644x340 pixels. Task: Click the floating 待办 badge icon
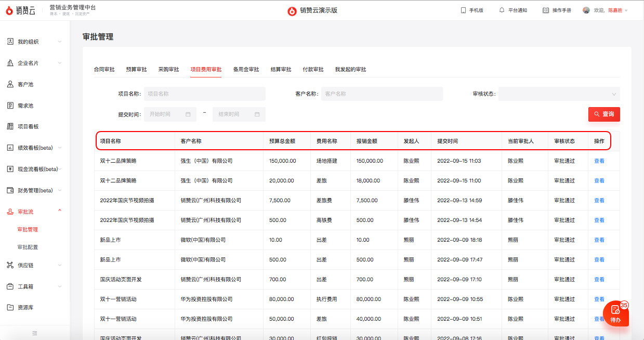(x=616, y=313)
